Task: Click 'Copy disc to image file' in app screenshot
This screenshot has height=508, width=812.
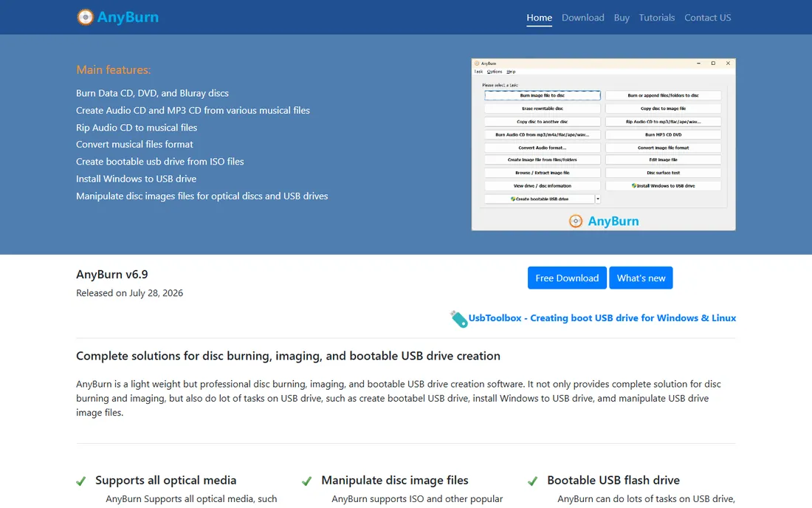Action: click(663, 109)
